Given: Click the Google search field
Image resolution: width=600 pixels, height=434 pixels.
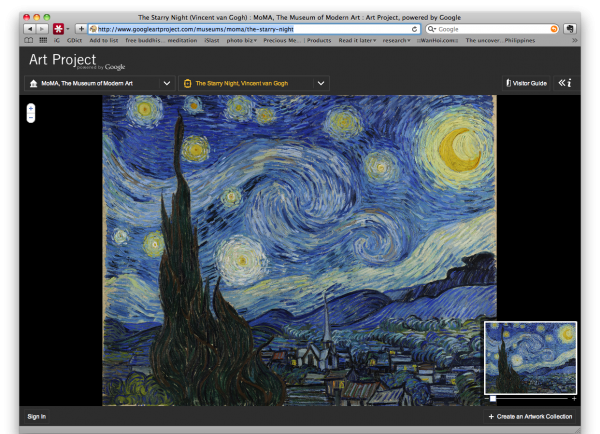Looking at the screenshot, I should click(x=492, y=29).
